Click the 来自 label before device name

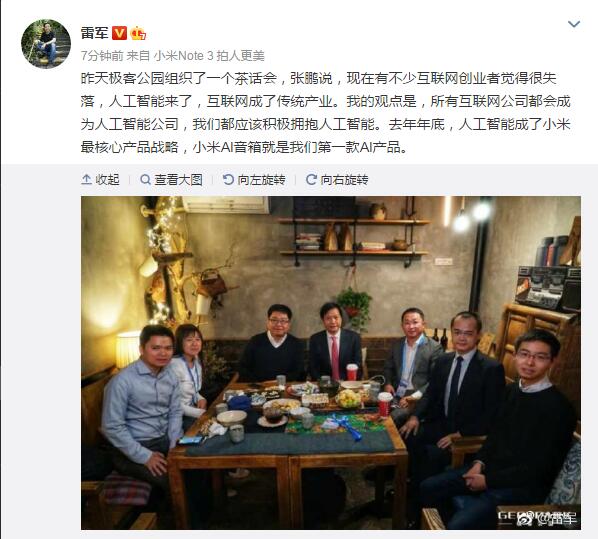pos(138,56)
